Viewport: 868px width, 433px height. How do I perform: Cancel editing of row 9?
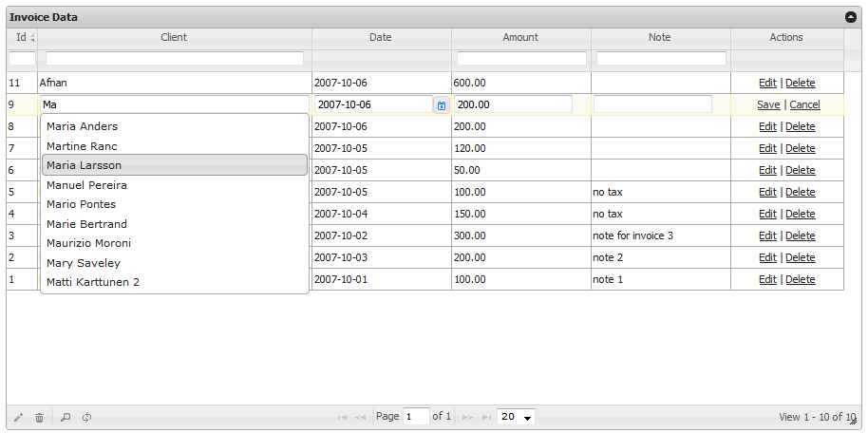coord(804,104)
